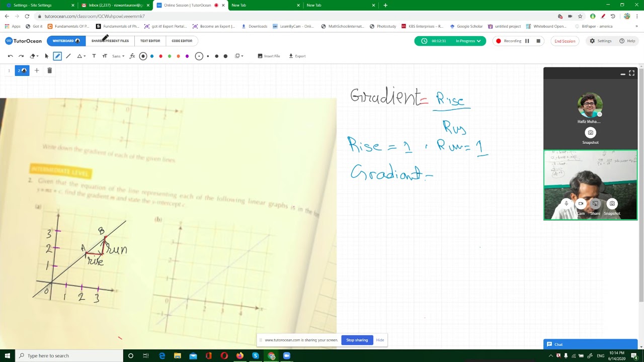Select the pen drawing tool
The width and height of the screenshot is (644, 362).
coord(57,56)
